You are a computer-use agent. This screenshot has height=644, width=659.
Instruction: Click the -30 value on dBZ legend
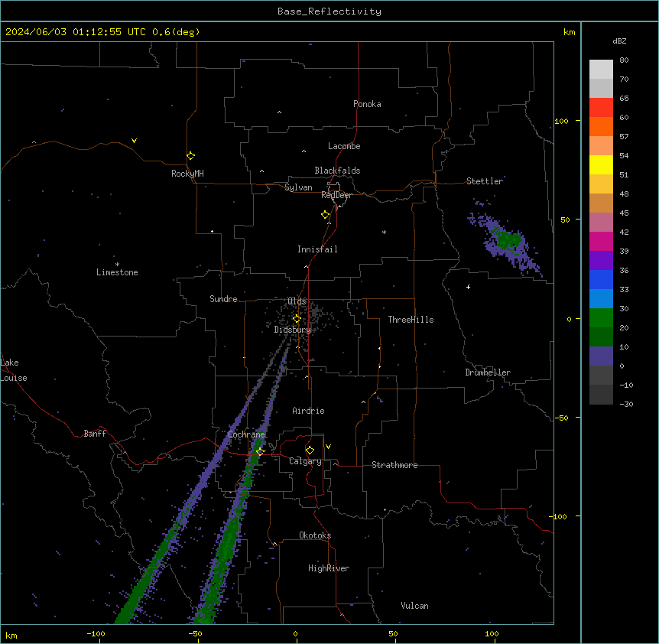tap(626, 404)
